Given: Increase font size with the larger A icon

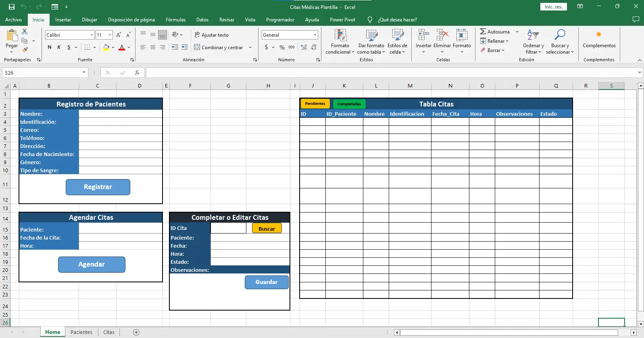Looking at the screenshot, I should coord(119,35).
